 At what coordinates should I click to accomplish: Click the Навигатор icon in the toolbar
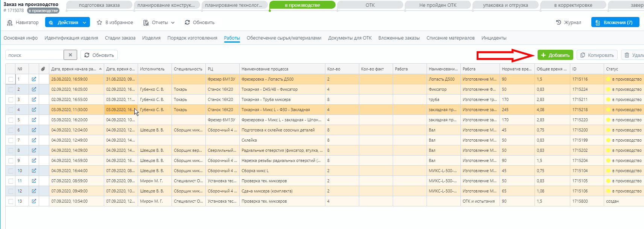click(x=10, y=23)
